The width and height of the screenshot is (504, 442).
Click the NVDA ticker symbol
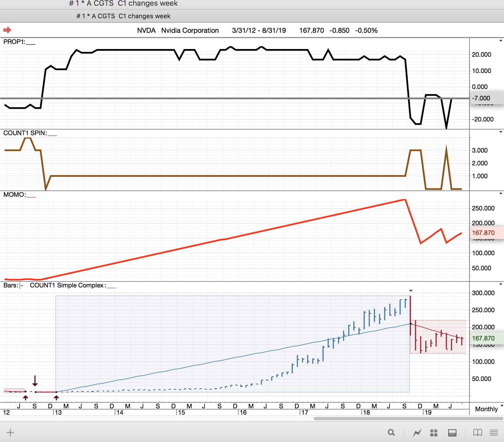146,31
